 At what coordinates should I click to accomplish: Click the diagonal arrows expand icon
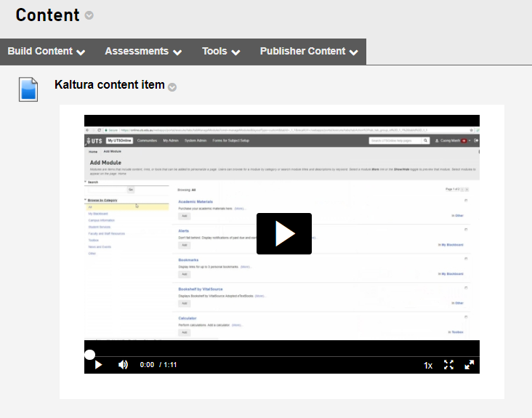[x=469, y=365]
